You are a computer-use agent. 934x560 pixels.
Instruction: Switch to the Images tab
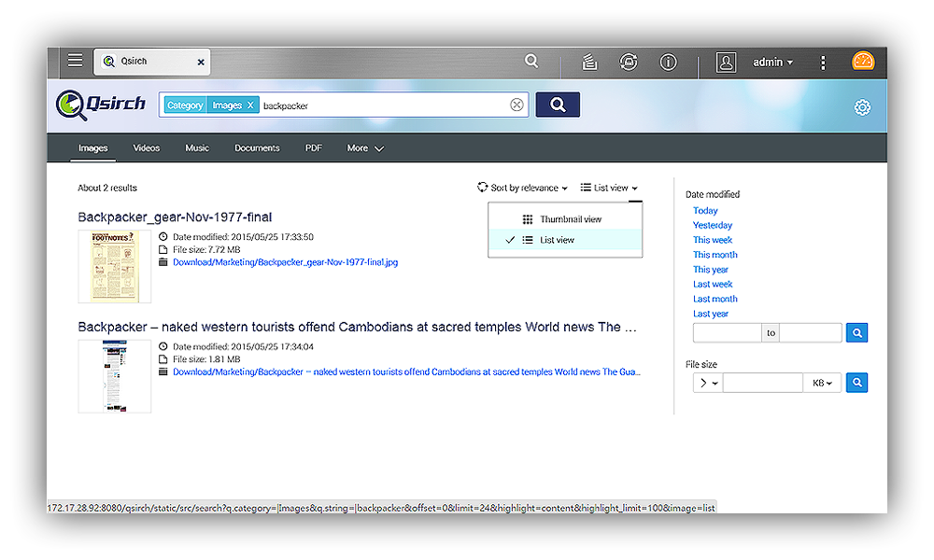tap(92, 148)
